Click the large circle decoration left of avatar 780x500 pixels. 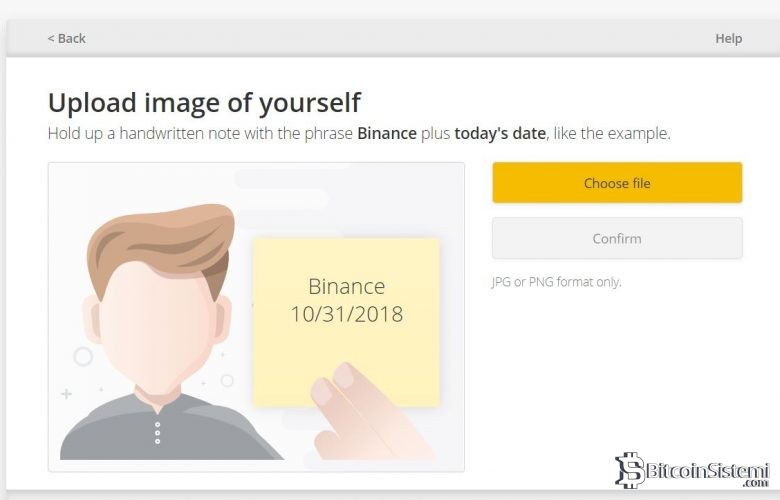click(x=83, y=356)
